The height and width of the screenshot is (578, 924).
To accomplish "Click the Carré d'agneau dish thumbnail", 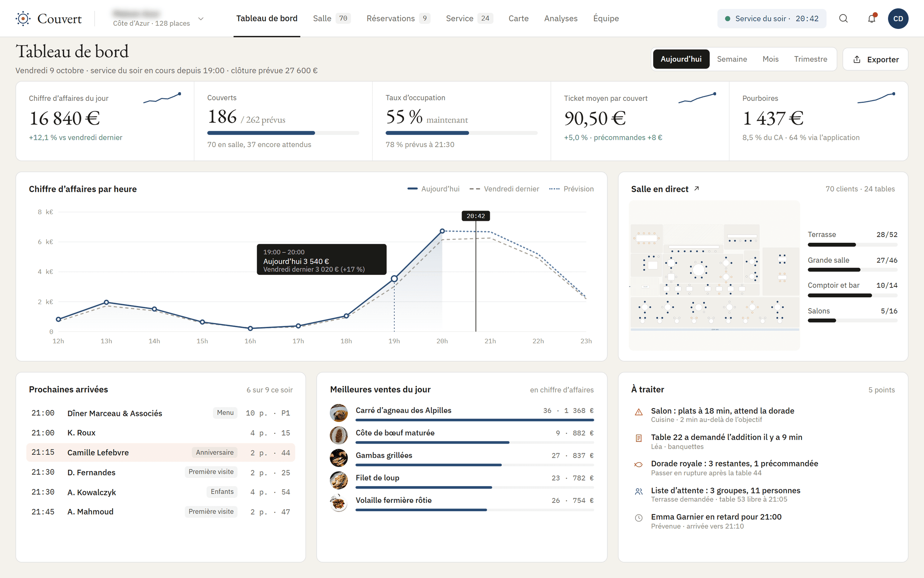I will coord(339,413).
